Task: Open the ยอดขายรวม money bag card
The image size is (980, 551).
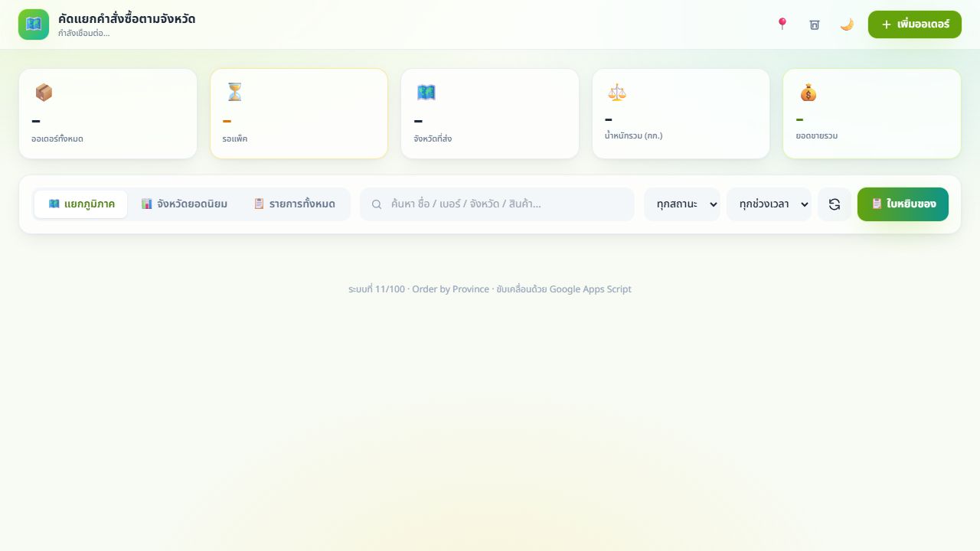Action: point(872,114)
